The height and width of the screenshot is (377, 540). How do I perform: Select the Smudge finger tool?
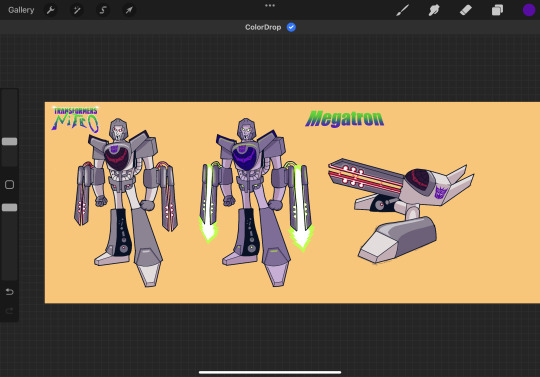click(434, 10)
